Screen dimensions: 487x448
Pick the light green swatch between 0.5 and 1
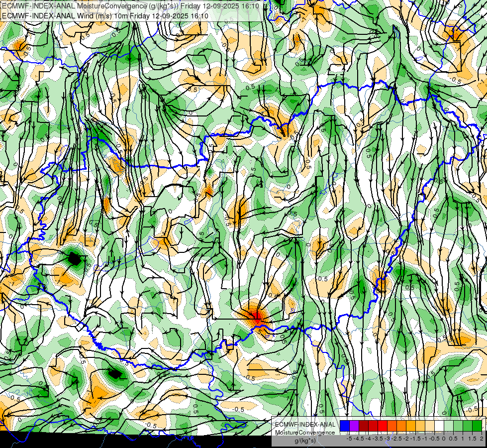458,426
